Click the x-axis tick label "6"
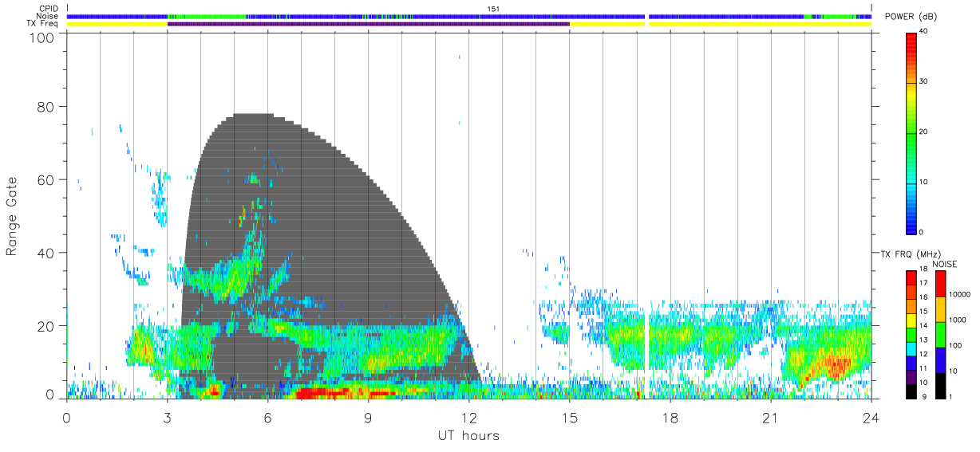The image size is (980, 452). pos(267,418)
